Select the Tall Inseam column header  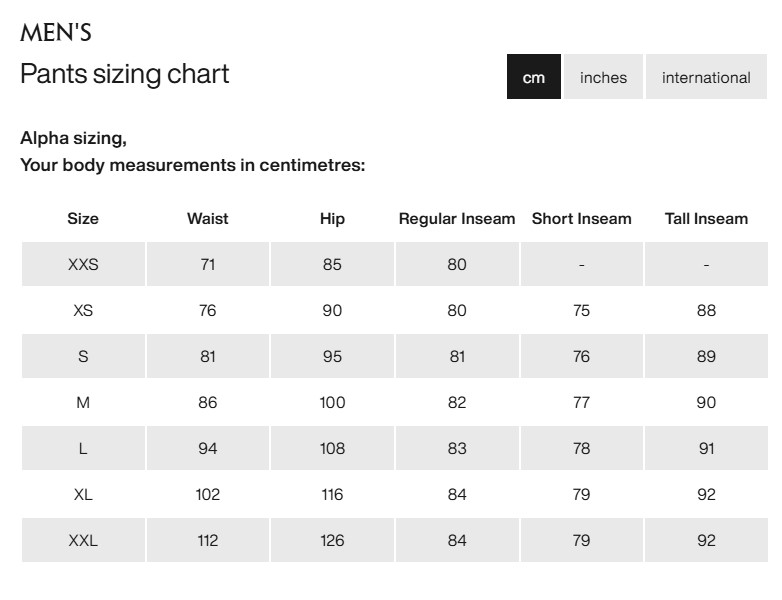[x=706, y=219]
